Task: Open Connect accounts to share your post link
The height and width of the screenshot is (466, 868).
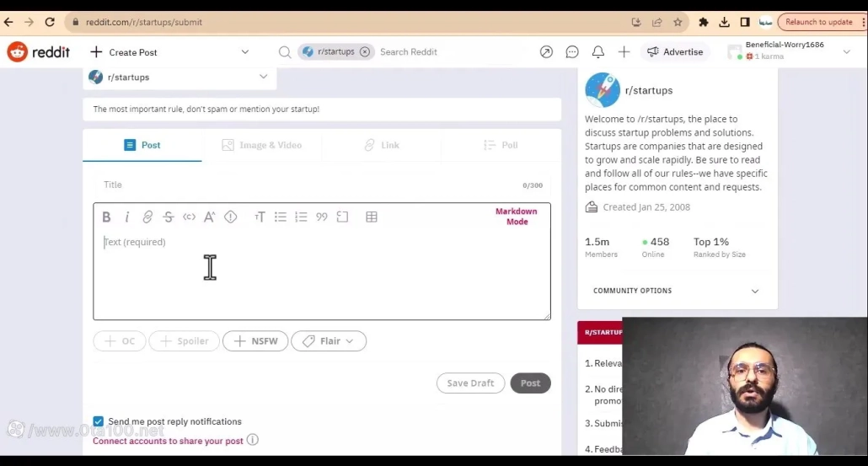Action: click(168, 441)
